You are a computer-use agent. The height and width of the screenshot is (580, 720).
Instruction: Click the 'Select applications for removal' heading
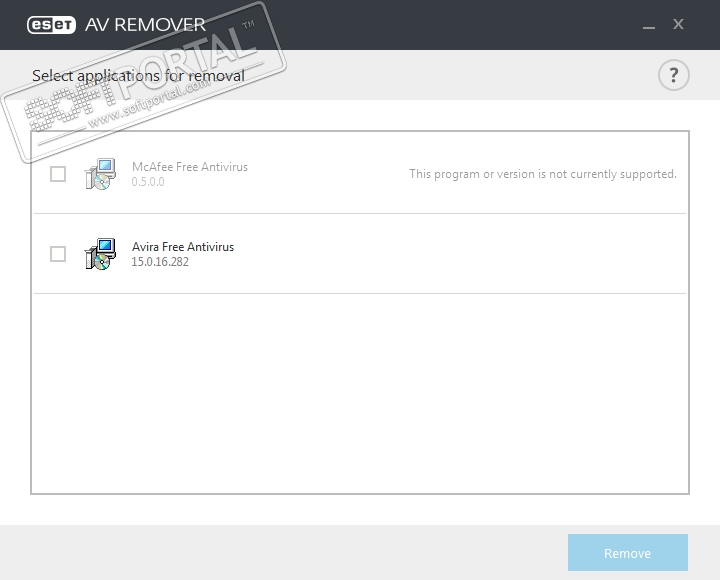[x=138, y=76]
